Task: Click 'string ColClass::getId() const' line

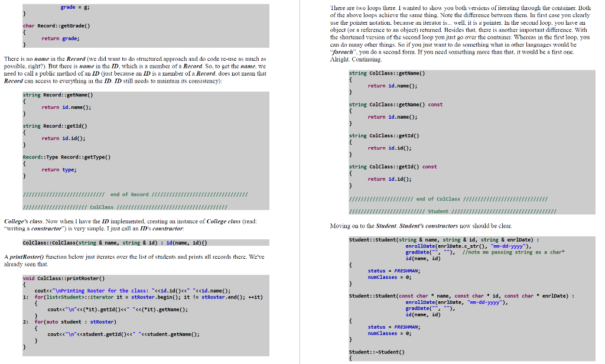Action: (393, 167)
